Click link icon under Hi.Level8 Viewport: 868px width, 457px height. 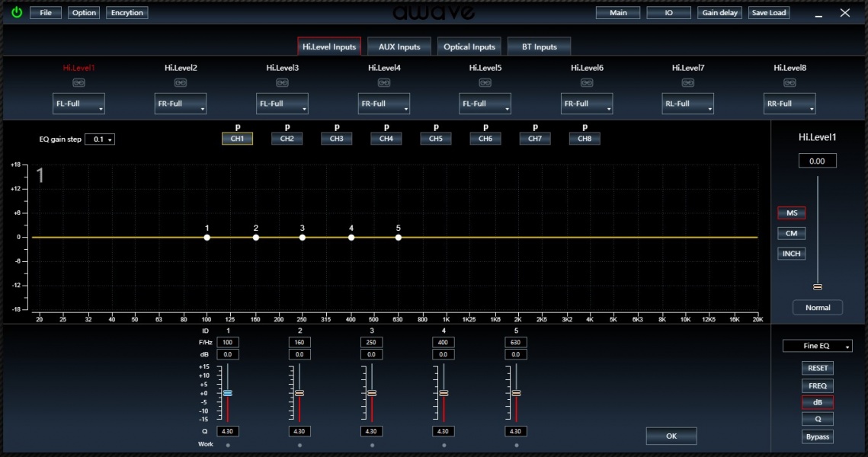(x=790, y=83)
